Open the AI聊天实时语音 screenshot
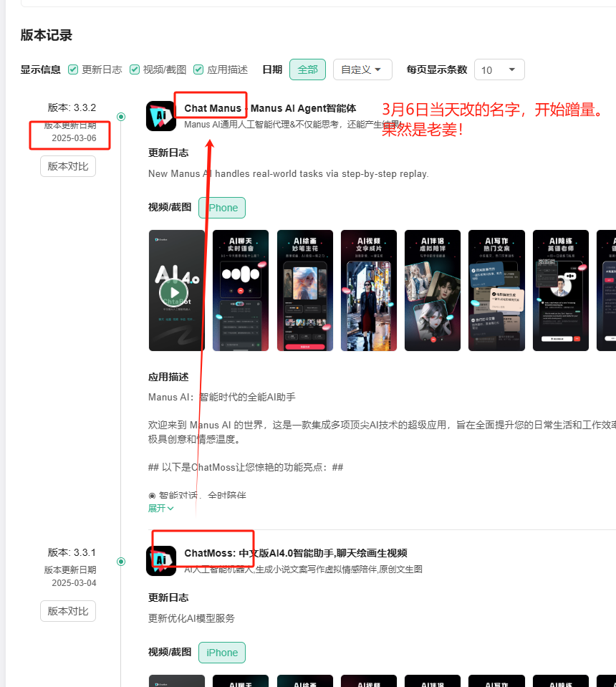This screenshot has width=616, height=687. point(240,290)
